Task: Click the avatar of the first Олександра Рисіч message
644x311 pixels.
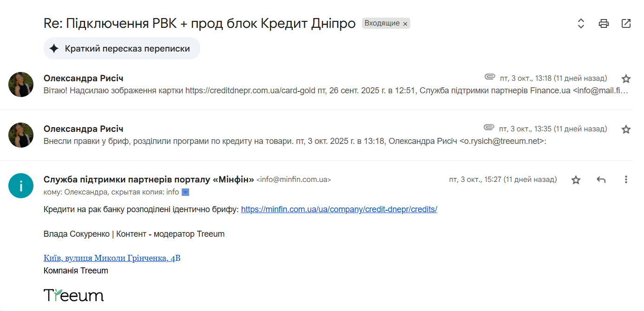Action: 21,84
